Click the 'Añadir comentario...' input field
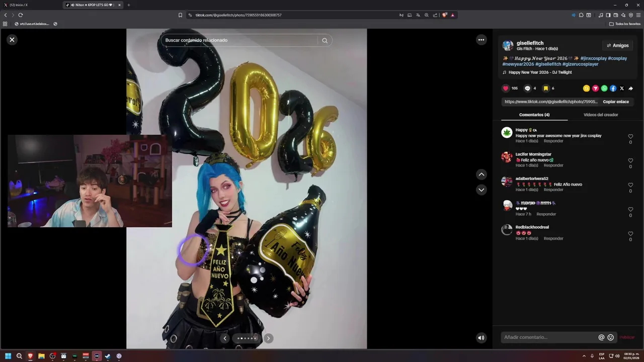The image size is (644, 362). (x=549, y=337)
